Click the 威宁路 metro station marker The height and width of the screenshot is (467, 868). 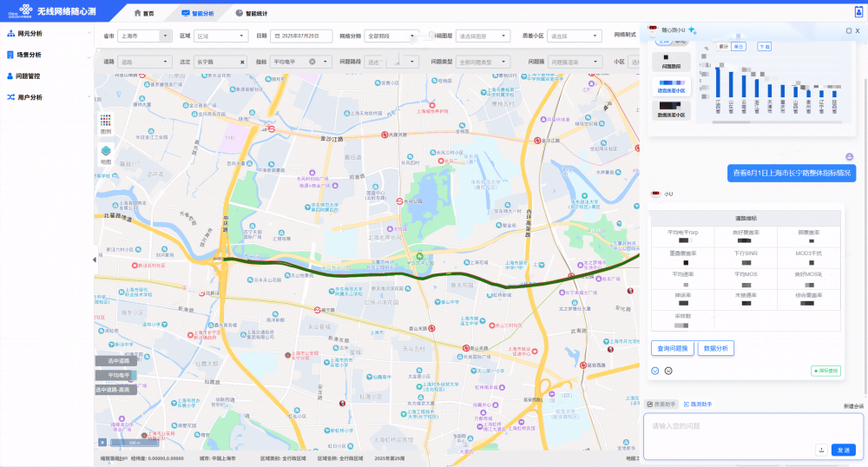pyautogui.click(x=317, y=310)
